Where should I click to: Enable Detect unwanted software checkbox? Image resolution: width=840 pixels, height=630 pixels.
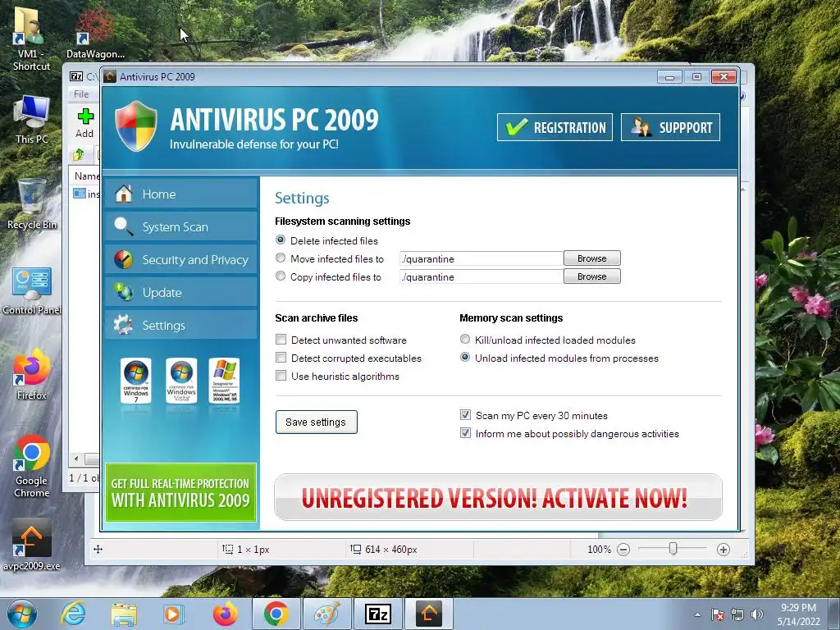(x=281, y=339)
